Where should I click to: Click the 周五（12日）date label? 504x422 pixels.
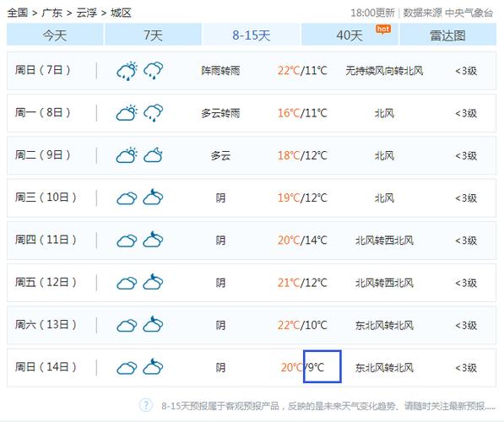[x=46, y=282]
